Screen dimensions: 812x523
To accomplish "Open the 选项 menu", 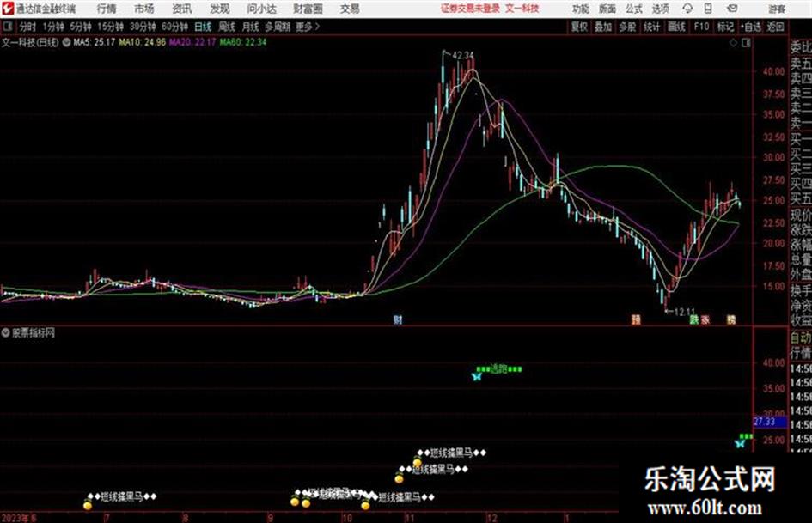I will 661,9.
